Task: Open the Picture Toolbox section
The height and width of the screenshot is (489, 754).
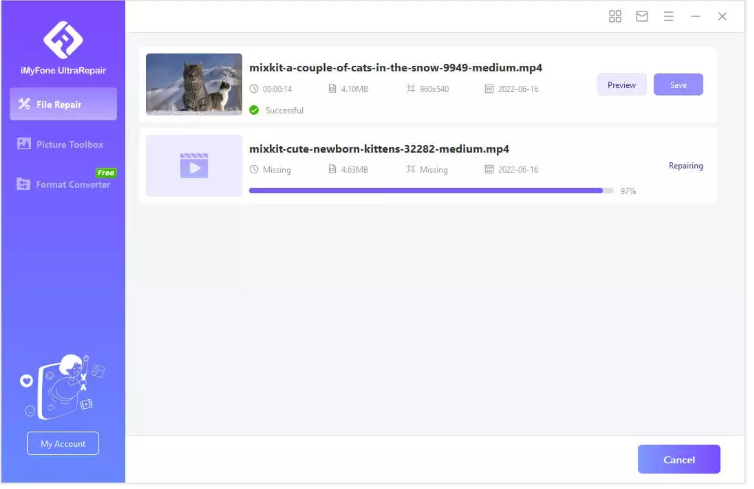Action: (x=63, y=145)
